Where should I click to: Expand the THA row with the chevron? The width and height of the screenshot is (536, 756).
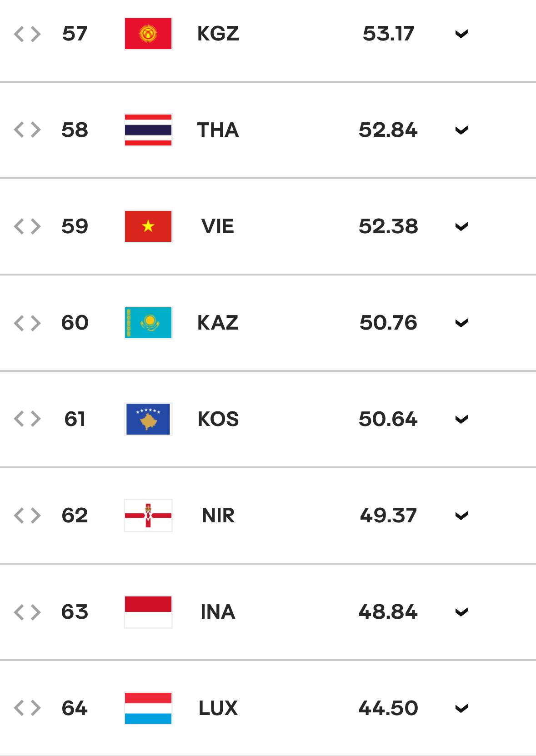[461, 130]
